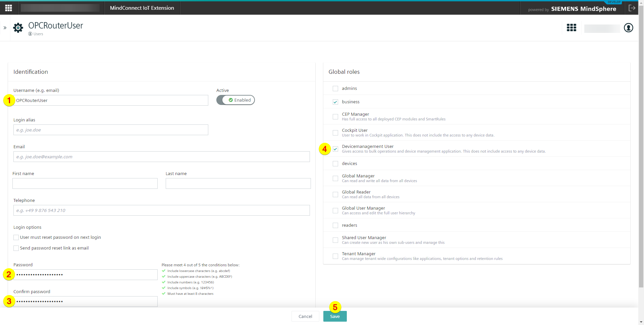Check the admins role checkbox
This screenshot has height=325, width=644.
335,89
